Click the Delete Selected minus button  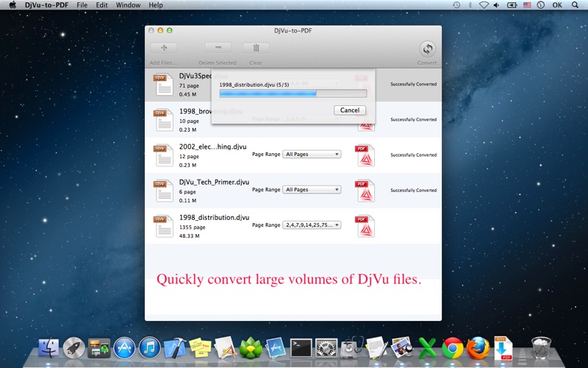(218, 48)
